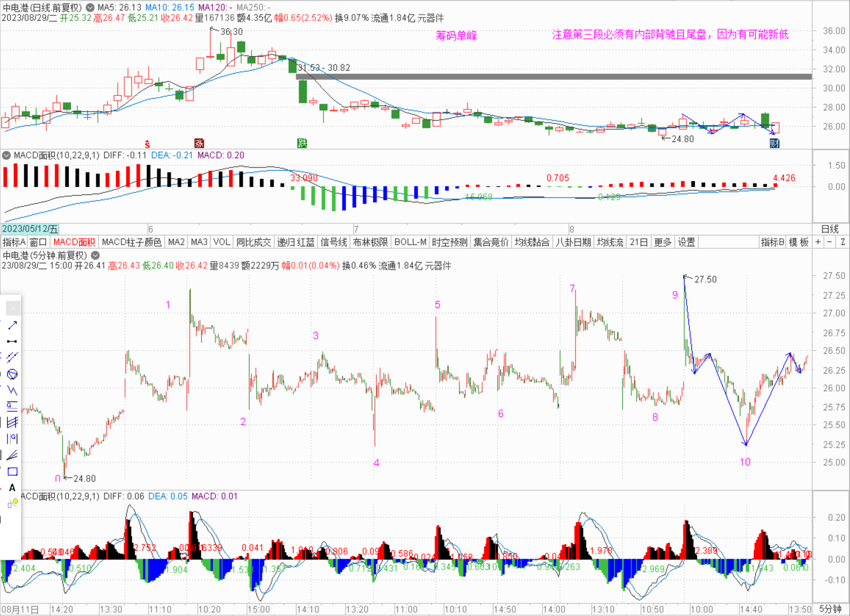Click the 4.426 MACD area value
Viewport: 850px width, 616px height.
784,178
